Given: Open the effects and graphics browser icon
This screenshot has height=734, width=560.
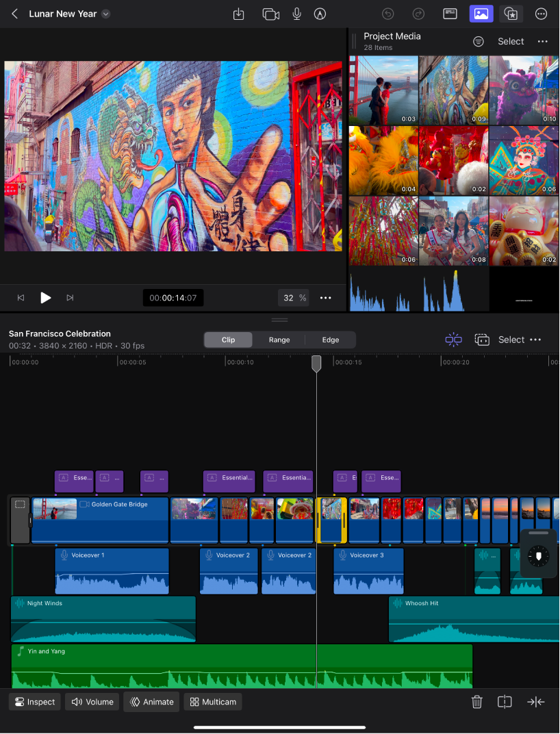Looking at the screenshot, I should tap(511, 14).
